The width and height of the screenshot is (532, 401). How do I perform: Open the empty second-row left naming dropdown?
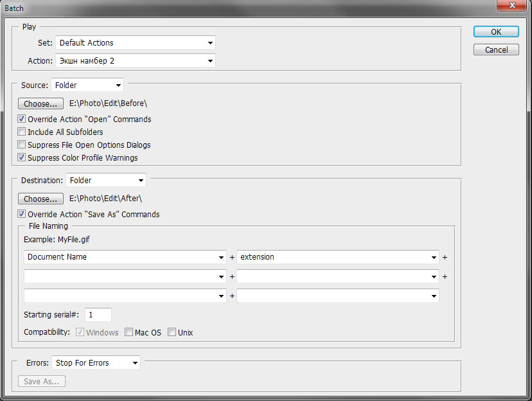pos(125,276)
